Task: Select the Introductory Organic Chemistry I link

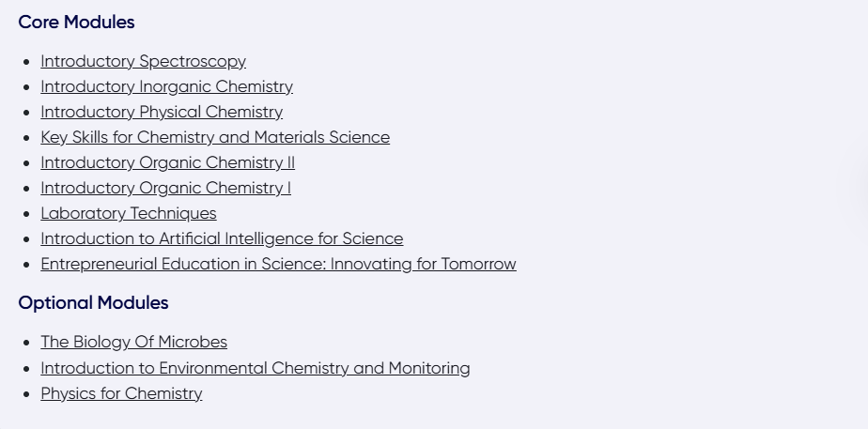Action: click(x=165, y=188)
